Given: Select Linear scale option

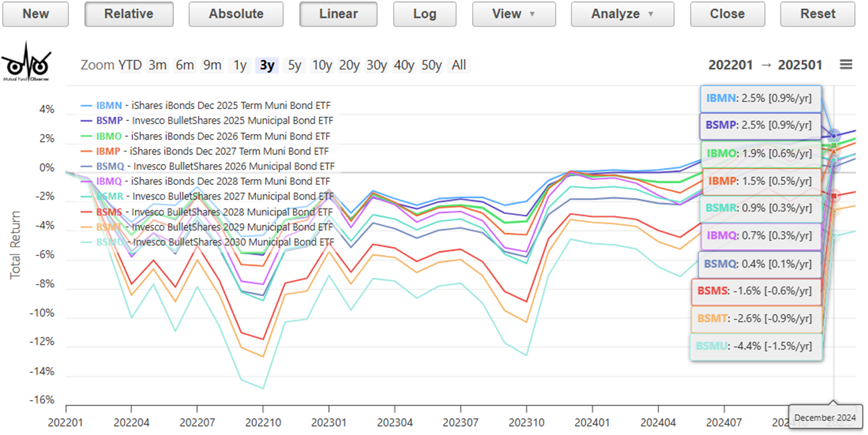Looking at the screenshot, I should tap(338, 14).
